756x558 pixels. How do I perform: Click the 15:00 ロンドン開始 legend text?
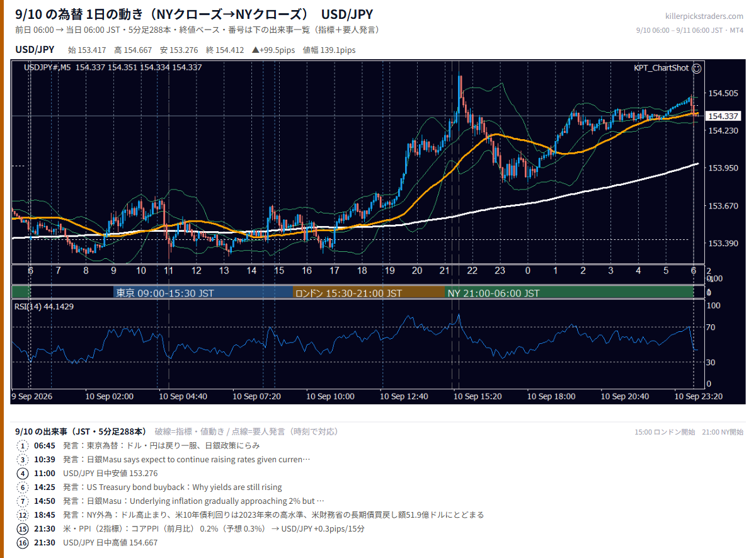[665, 432]
